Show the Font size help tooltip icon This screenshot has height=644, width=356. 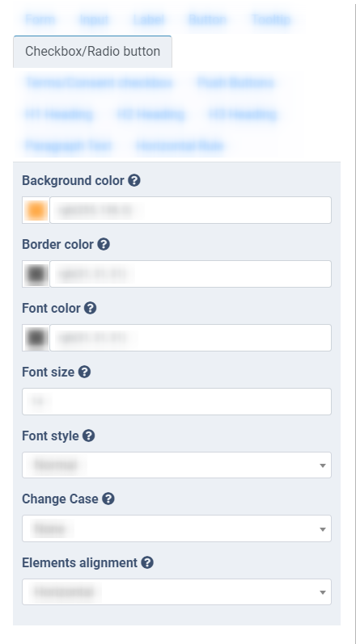[x=84, y=373]
